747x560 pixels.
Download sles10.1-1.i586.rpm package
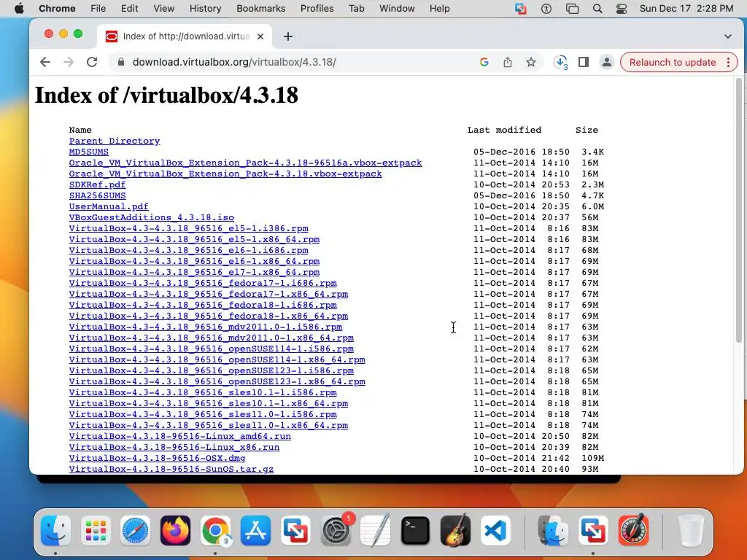point(203,393)
